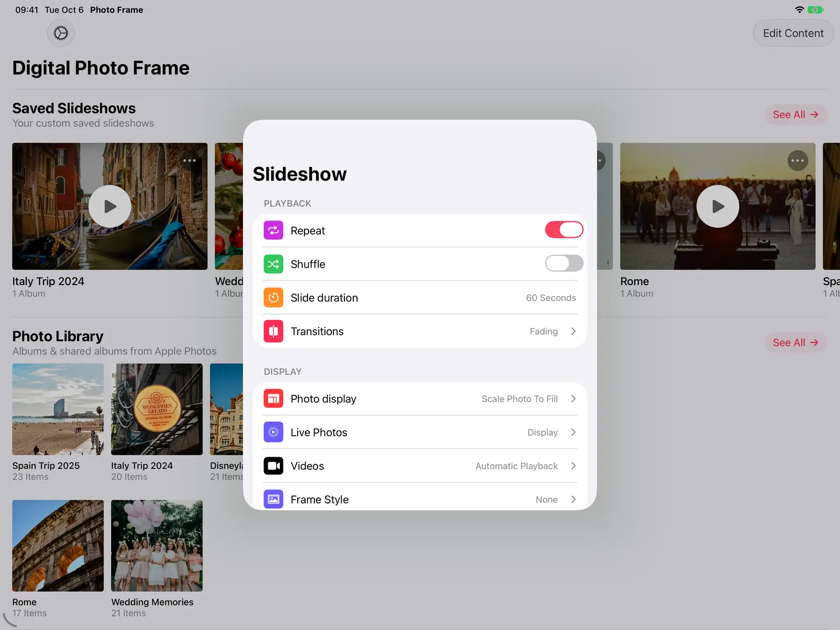
Task: Open the Frame Style chevron
Action: 573,499
